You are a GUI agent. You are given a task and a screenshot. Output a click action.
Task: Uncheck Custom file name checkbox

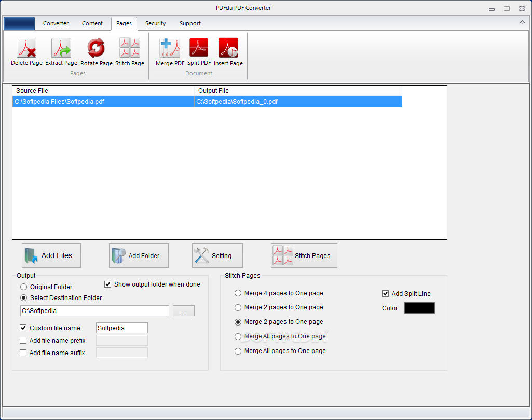(x=23, y=328)
